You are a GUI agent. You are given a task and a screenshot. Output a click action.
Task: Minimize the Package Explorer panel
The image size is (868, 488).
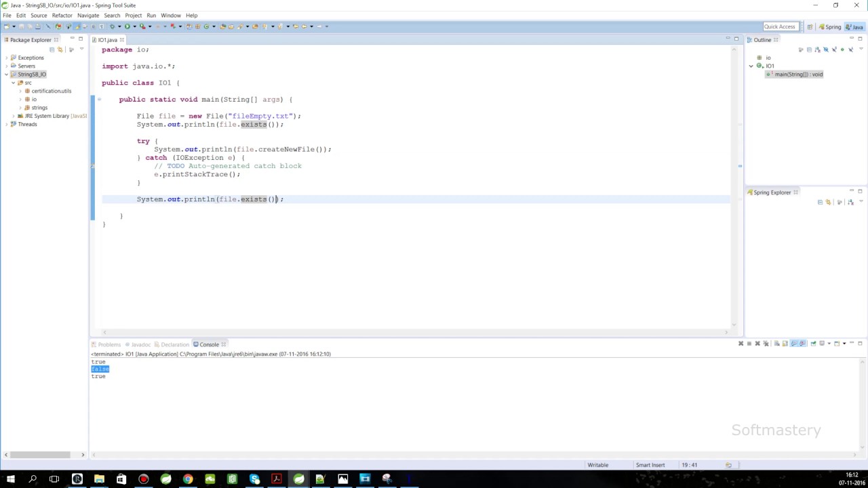coord(73,39)
